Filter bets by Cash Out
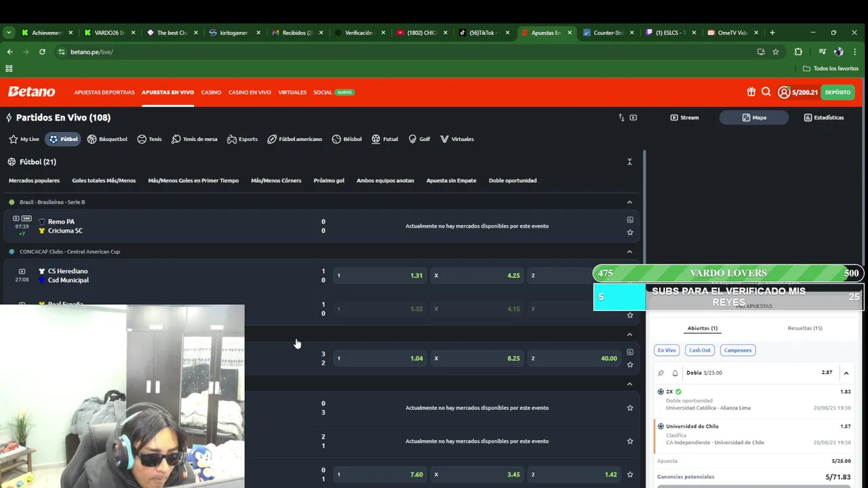Viewport: 868px width, 488px height. [699, 350]
